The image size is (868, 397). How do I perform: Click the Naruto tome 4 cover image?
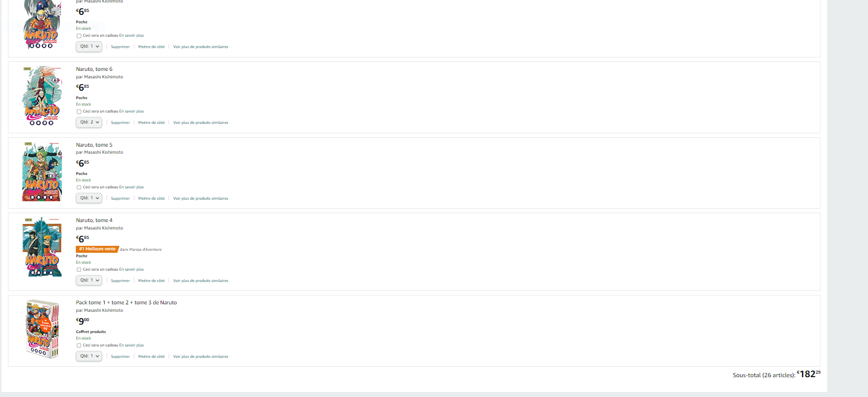[42, 247]
